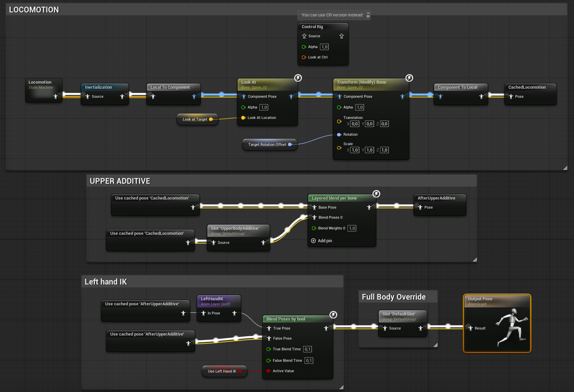The image size is (574, 392).
Task: Click the Control Rig Alpha value field
Action: click(324, 47)
